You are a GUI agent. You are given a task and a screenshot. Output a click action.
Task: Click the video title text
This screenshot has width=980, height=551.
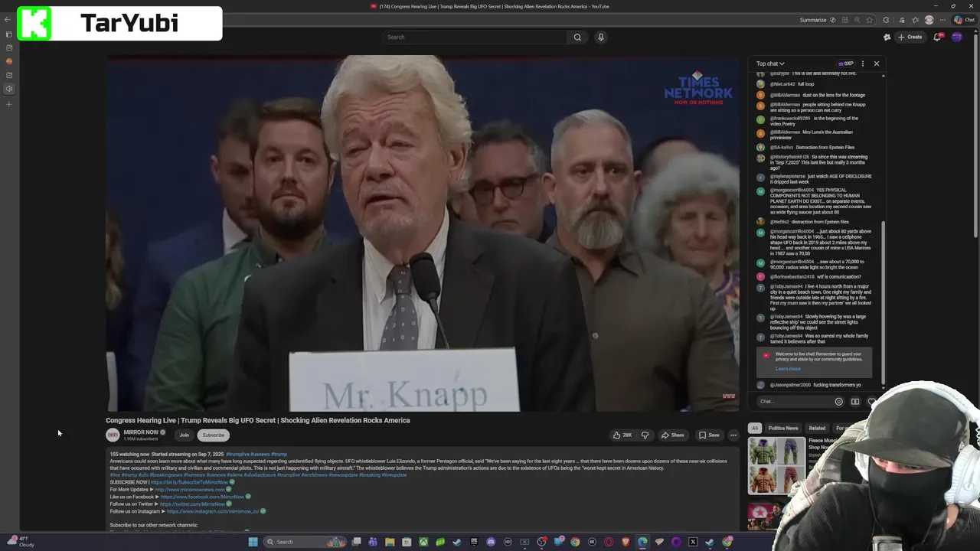[x=257, y=420]
